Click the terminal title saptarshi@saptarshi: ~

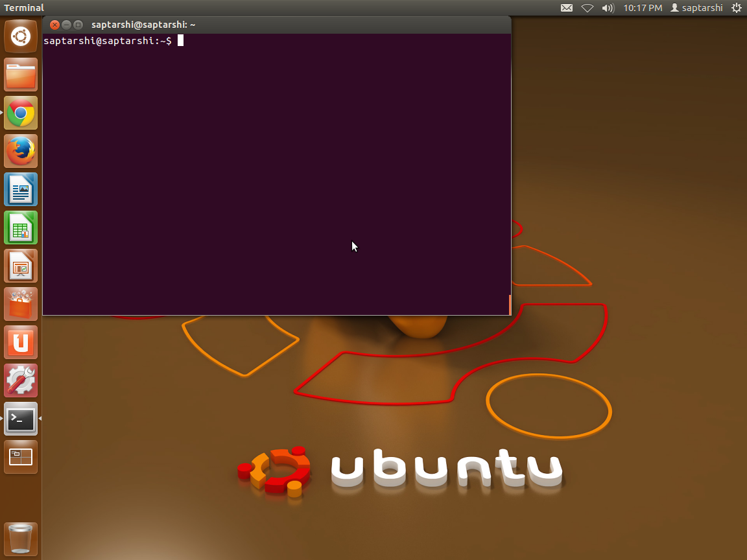pyautogui.click(x=143, y=25)
